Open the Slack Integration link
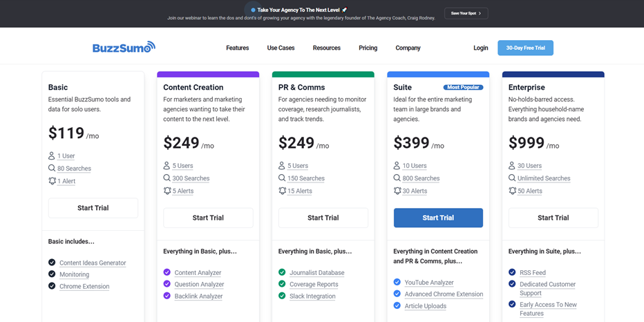 312,296
